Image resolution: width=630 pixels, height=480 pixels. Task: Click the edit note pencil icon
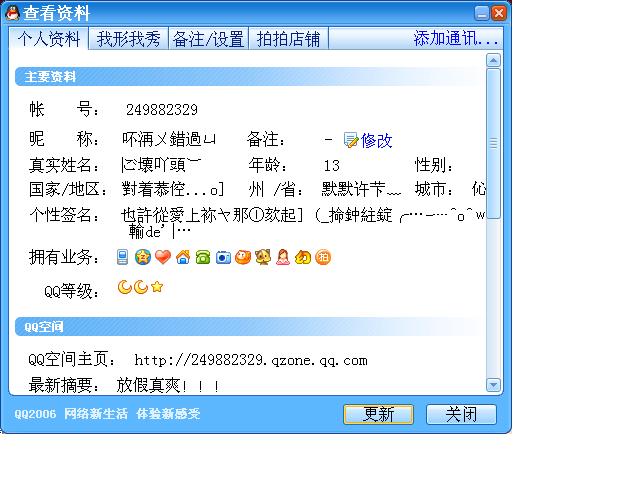coord(351,140)
